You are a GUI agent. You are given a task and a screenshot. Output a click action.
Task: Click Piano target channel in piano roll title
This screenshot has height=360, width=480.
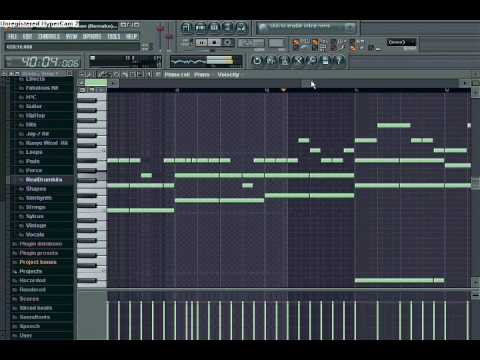click(x=202, y=75)
